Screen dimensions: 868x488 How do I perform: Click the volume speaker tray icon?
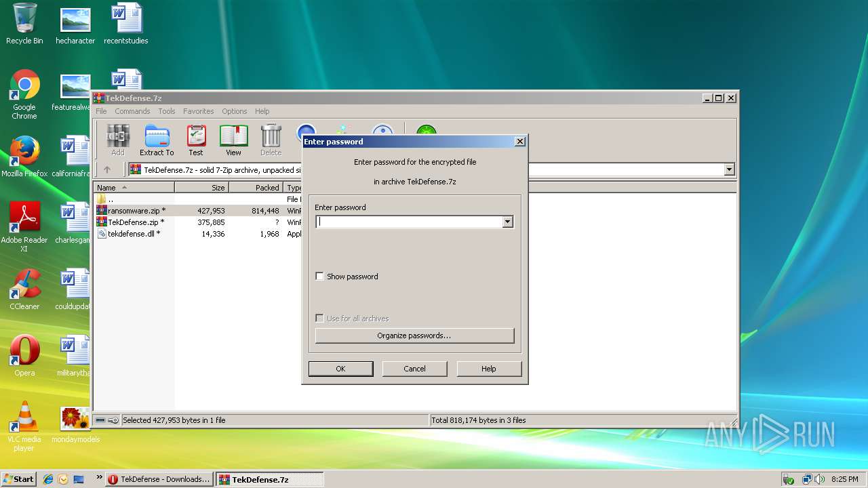click(x=820, y=479)
